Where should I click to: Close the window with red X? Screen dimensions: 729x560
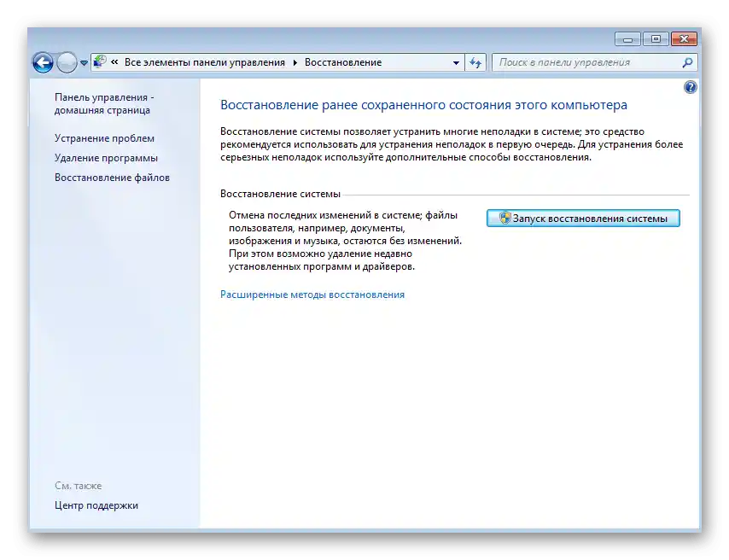[x=684, y=39]
